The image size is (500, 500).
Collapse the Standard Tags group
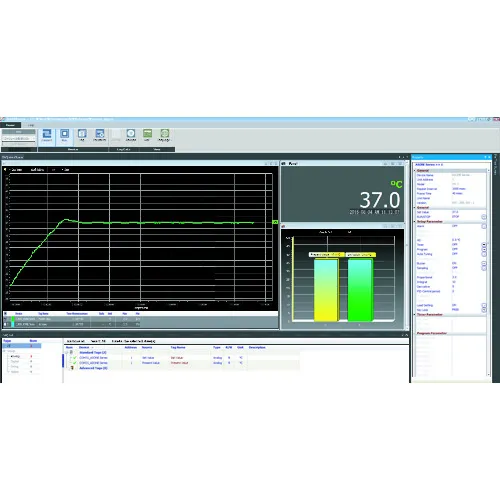pyautogui.click(x=67, y=352)
